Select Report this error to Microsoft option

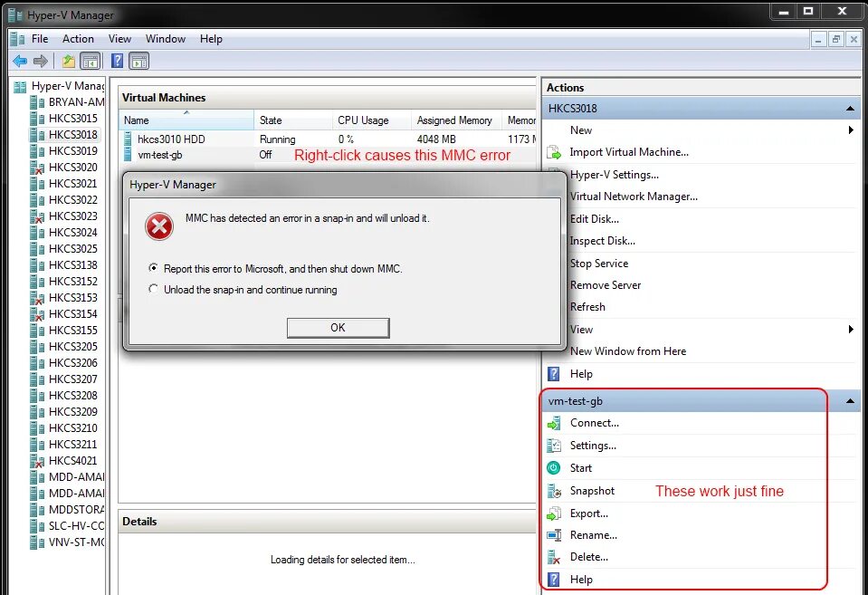[153, 267]
